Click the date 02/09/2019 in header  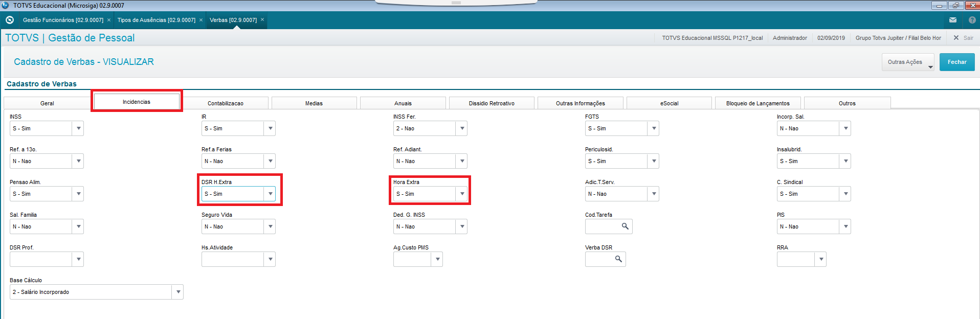831,38
